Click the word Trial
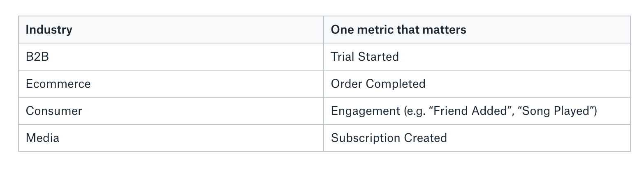The image size is (644, 169). tap(342, 57)
